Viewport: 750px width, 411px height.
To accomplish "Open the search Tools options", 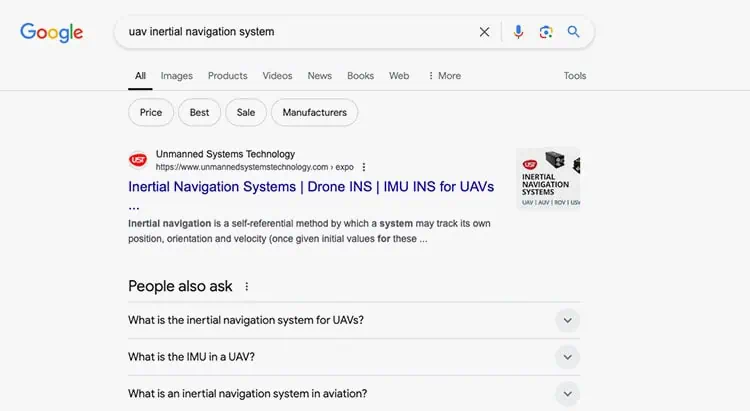I will coord(574,76).
